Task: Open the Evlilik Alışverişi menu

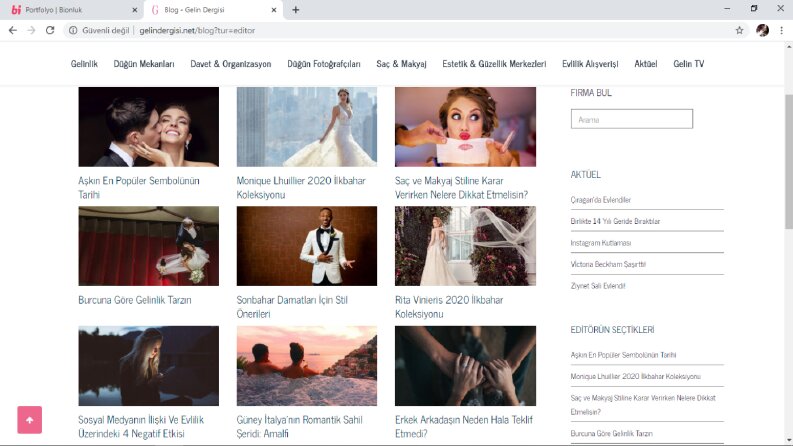Action: [590, 64]
